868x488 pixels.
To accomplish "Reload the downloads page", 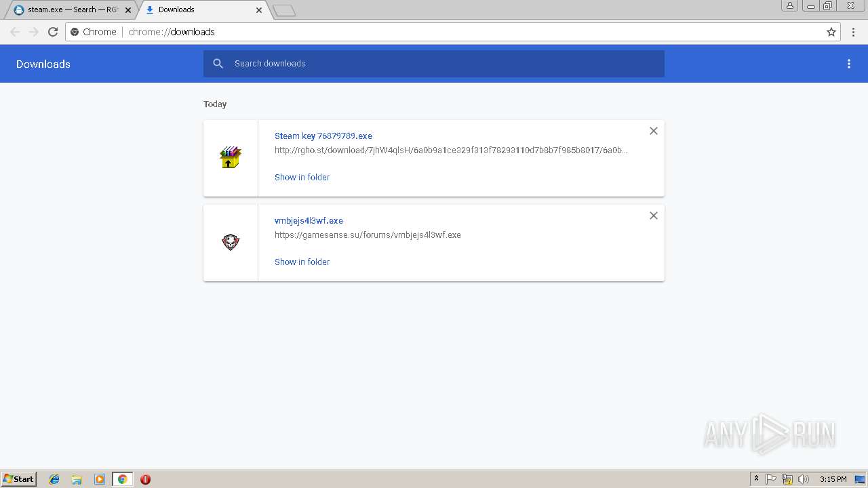I will pos(53,32).
